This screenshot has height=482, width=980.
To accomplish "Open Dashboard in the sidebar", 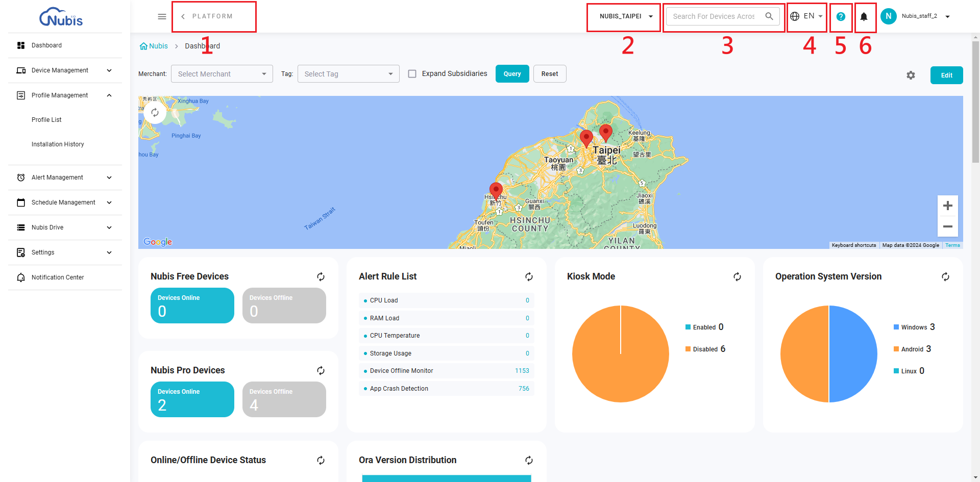I will 65,45.
